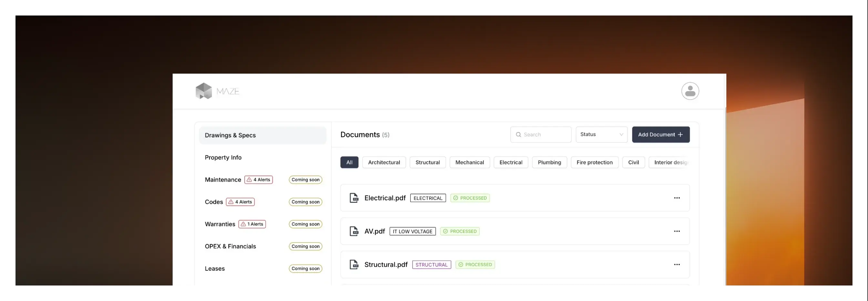
Task: Click the search magnifier icon
Action: coord(518,134)
